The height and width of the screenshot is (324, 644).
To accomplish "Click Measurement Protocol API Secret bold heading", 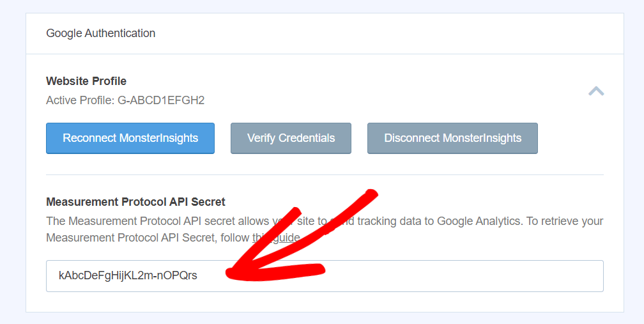I will pyautogui.click(x=135, y=202).
